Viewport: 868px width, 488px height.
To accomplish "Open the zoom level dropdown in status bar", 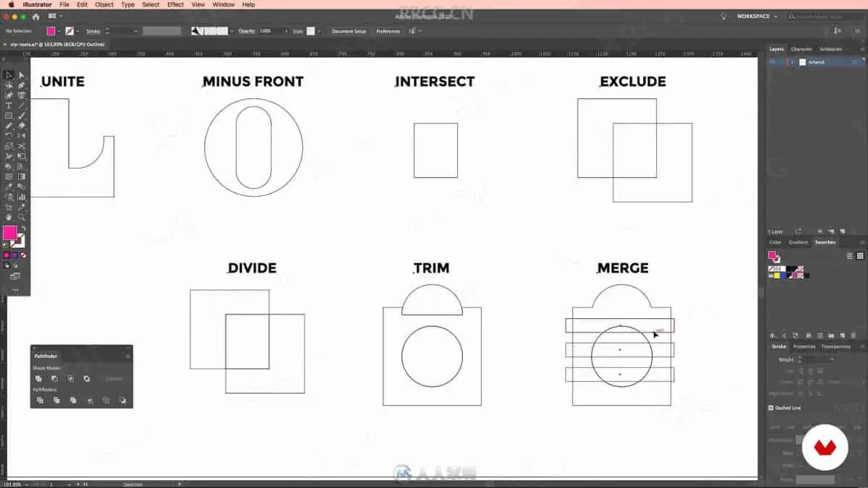I will [x=28, y=484].
